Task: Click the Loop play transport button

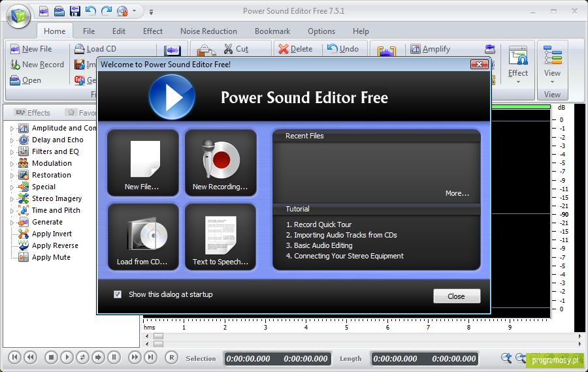Action: [x=82, y=357]
